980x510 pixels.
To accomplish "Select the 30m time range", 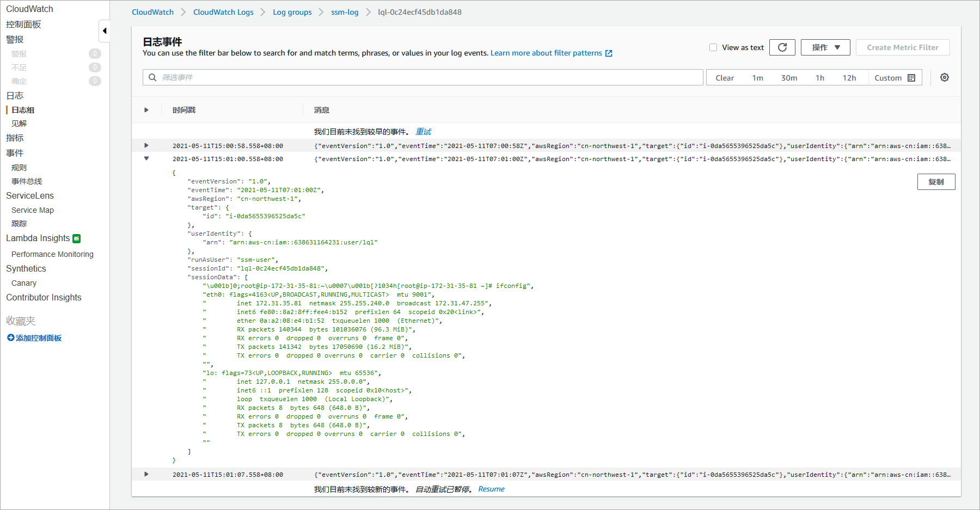I will pos(789,78).
